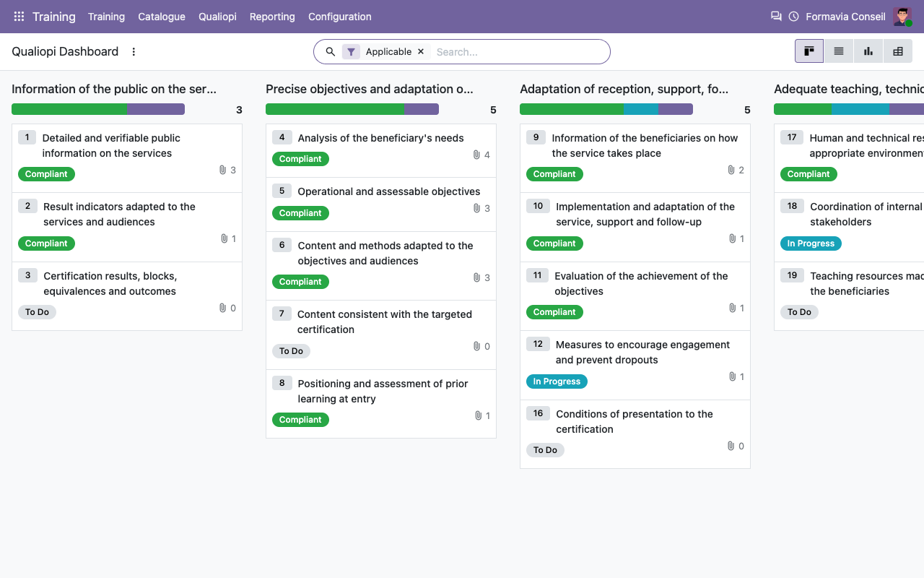Remove the Applicable filter tag

pyautogui.click(x=421, y=52)
